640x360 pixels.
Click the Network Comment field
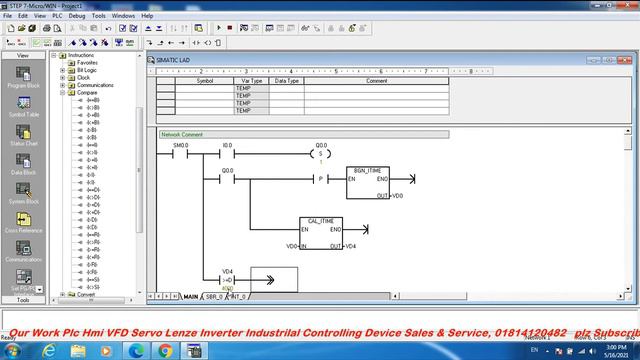tap(304, 135)
